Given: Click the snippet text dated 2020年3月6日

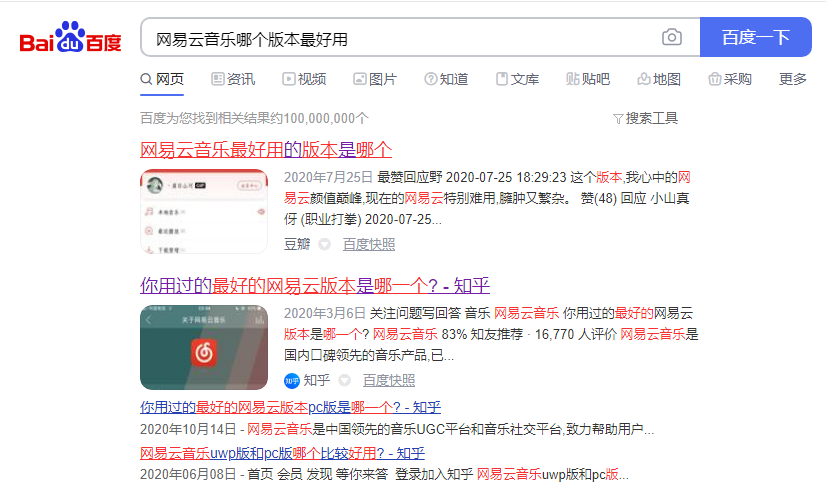Looking at the screenshot, I should coord(491,334).
